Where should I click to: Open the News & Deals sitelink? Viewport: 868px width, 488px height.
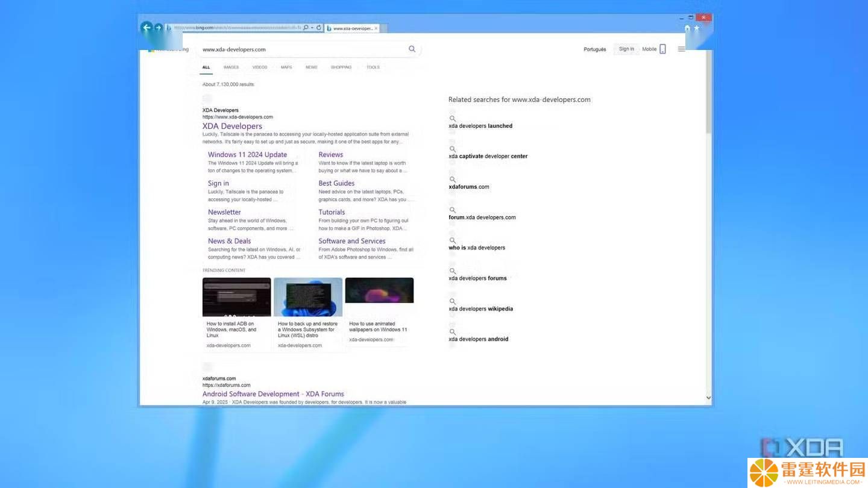[229, 241]
